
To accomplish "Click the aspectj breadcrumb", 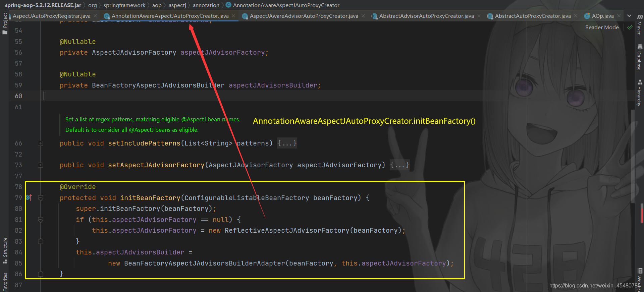I will [x=177, y=5].
